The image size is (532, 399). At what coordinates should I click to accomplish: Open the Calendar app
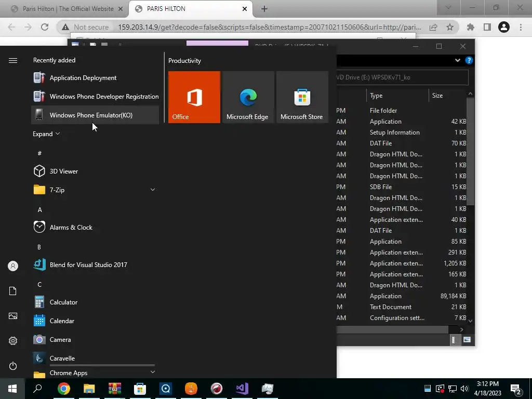[95, 321]
